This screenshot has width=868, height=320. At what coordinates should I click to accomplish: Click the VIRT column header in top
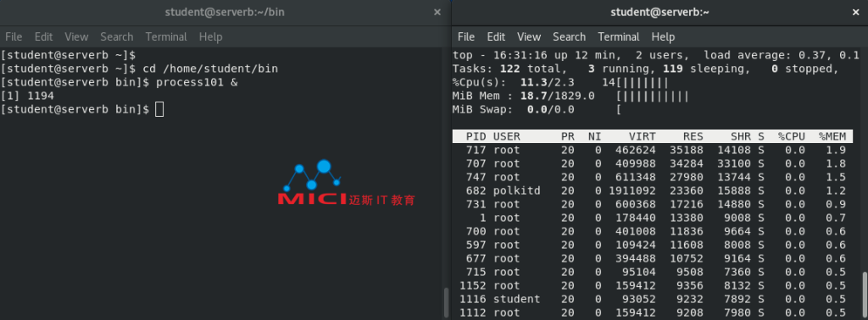pos(643,136)
